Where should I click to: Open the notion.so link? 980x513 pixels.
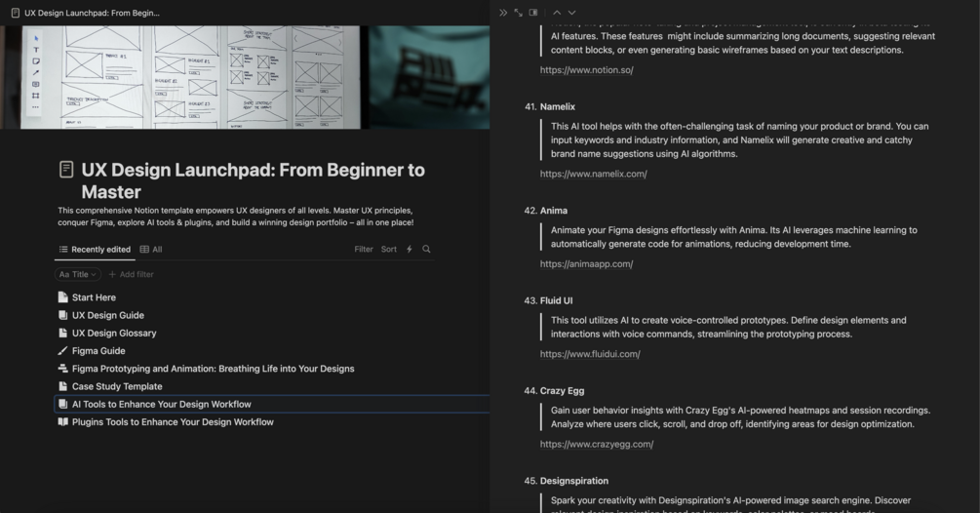tap(587, 70)
